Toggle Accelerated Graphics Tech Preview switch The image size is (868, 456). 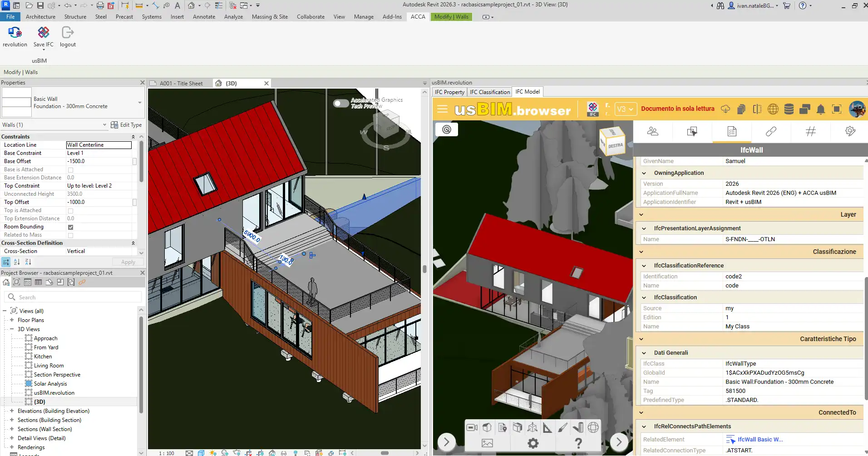click(x=341, y=103)
